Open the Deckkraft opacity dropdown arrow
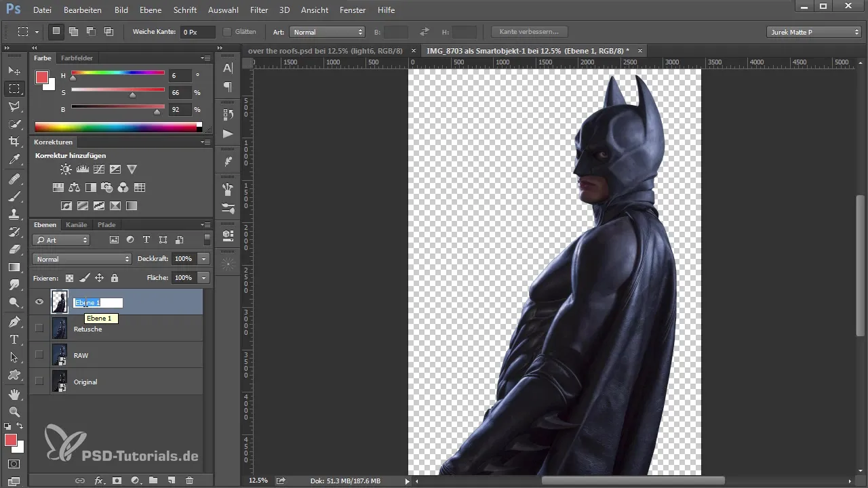The height and width of the screenshot is (488, 868). (x=203, y=259)
